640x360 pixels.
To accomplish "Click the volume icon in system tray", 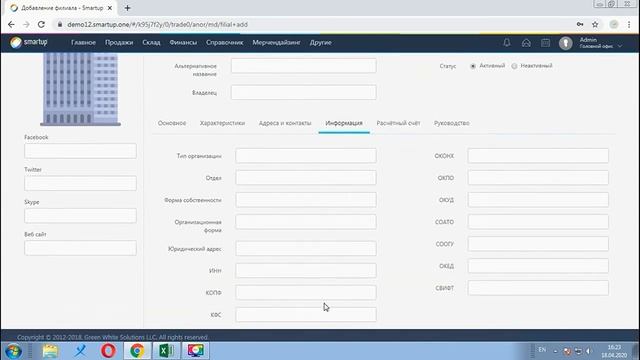I will (x=588, y=351).
